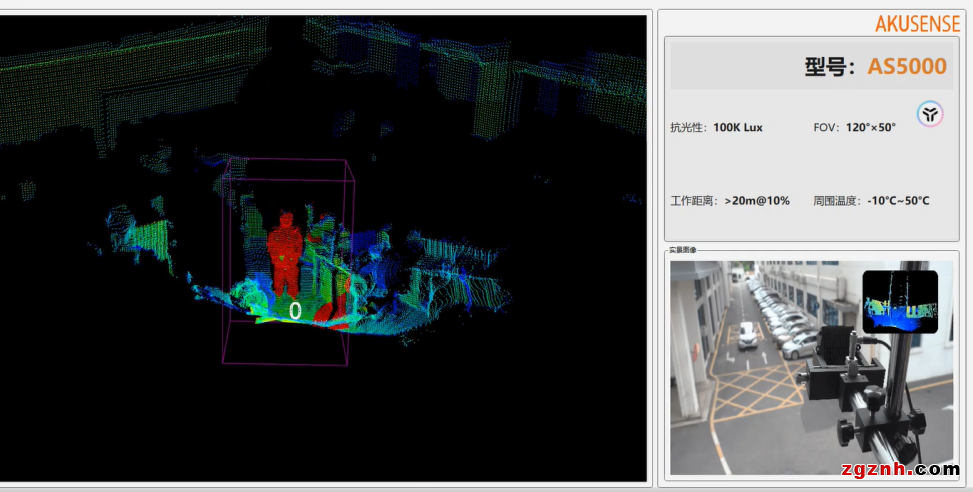The image size is (973, 492).
Task: Click the -10°C~50°C temperature value
Action: (x=899, y=201)
